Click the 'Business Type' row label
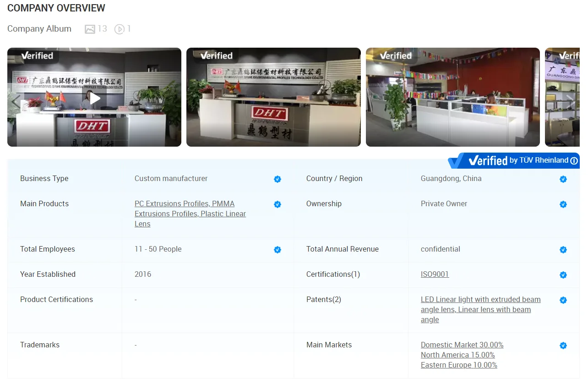The height and width of the screenshot is (379, 588). (44, 178)
